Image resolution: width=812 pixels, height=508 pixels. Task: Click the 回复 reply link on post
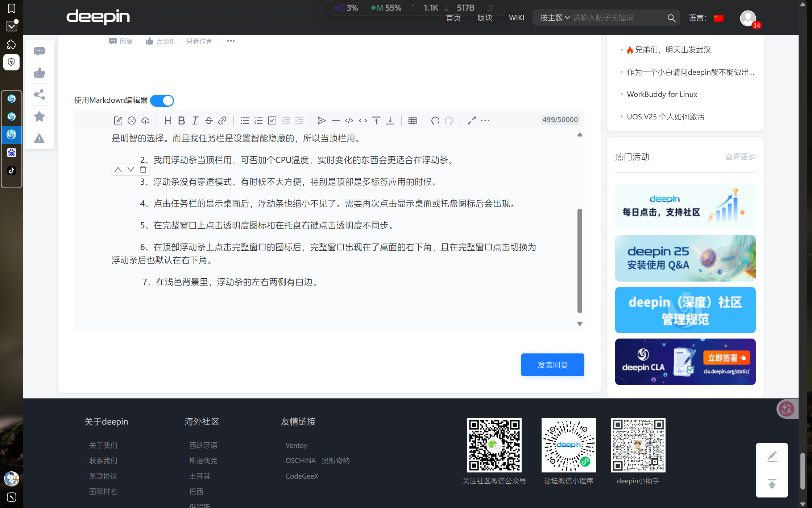tap(121, 41)
